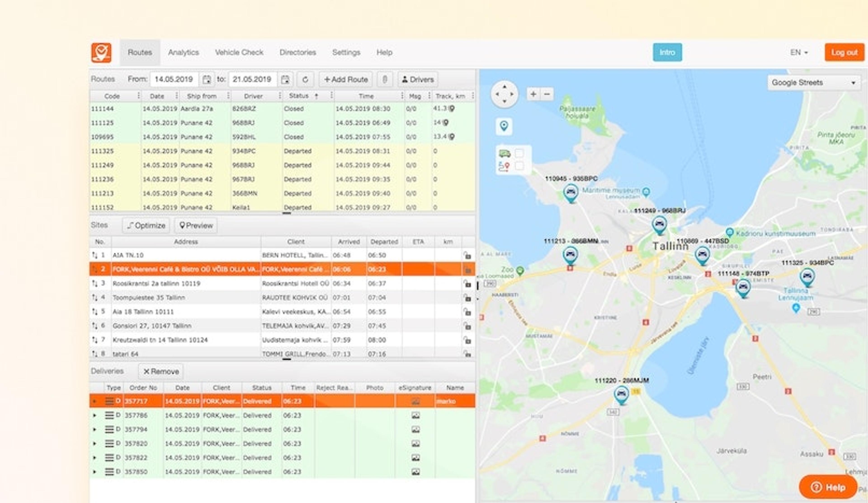868x503 pixels.
Task: Click the map location pin button
Action: 504,126
